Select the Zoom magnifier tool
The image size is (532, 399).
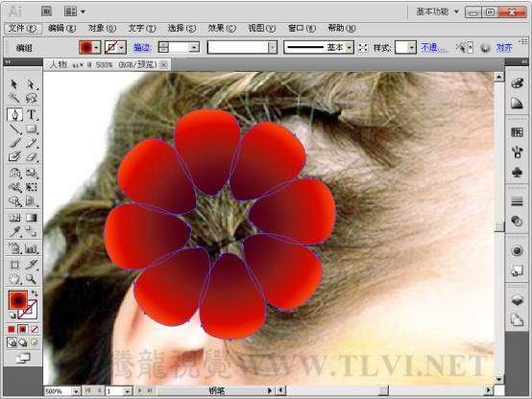pos(31,279)
